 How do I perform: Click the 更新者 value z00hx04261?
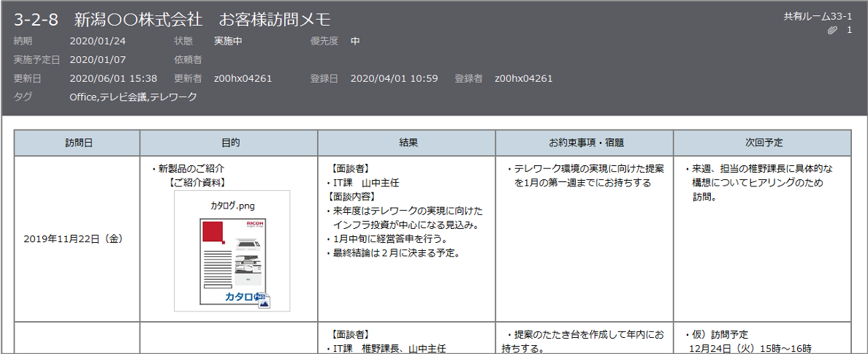click(x=243, y=78)
